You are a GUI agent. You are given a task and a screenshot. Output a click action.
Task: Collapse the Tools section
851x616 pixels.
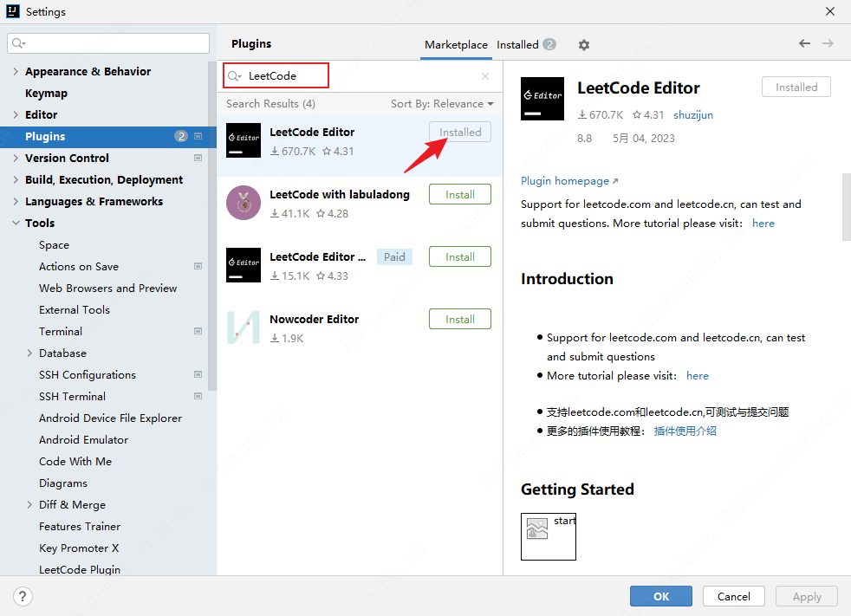click(x=16, y=223)
